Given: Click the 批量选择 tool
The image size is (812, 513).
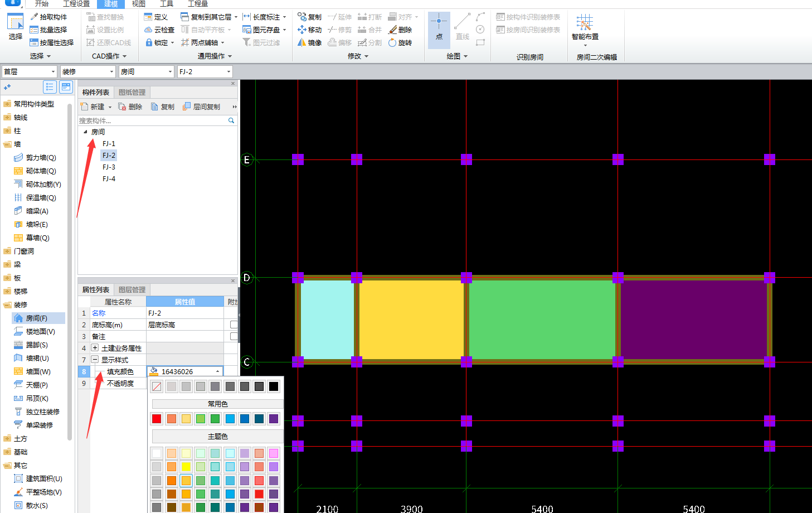Looking at the screenshot, I should pyautogui.click(x=48, y=30).
